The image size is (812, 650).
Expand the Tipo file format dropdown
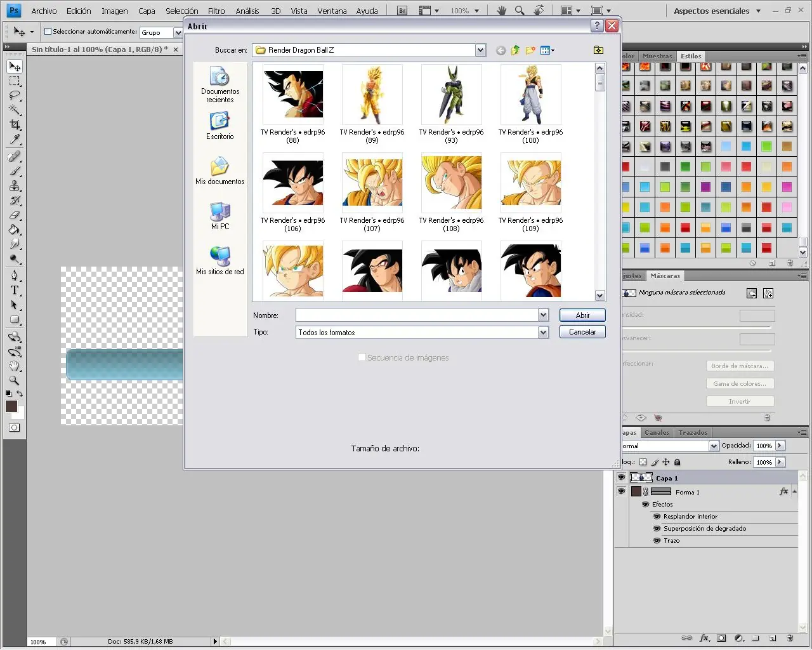543,333
